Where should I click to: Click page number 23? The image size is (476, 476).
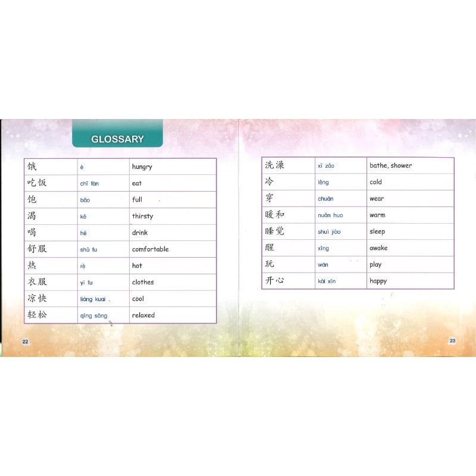point(452,340)
